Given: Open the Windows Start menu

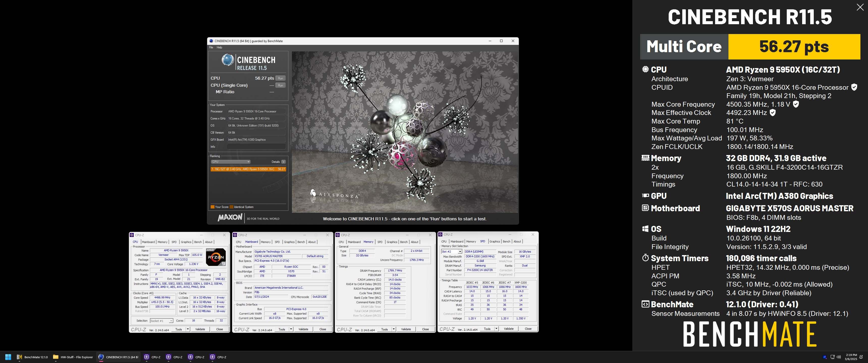Looking at the screenshot, I should tap(8, 357).
